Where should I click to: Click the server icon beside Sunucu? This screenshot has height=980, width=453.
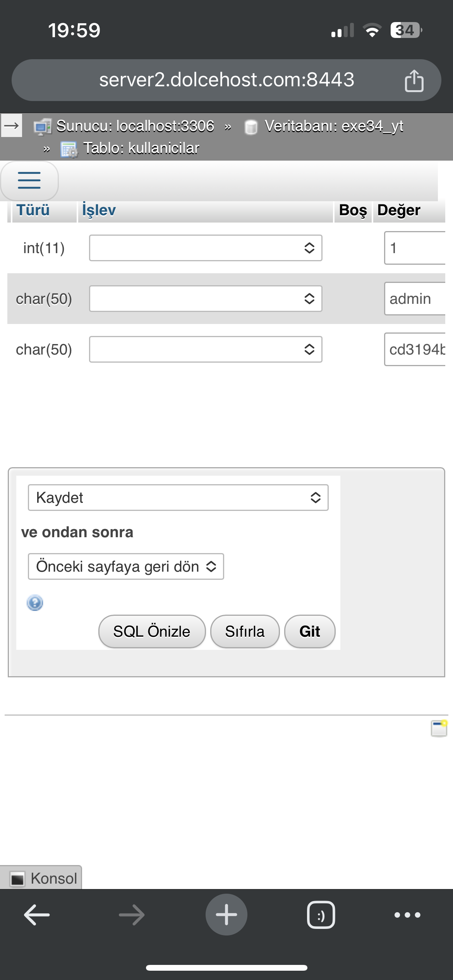(x=43, y=127)
